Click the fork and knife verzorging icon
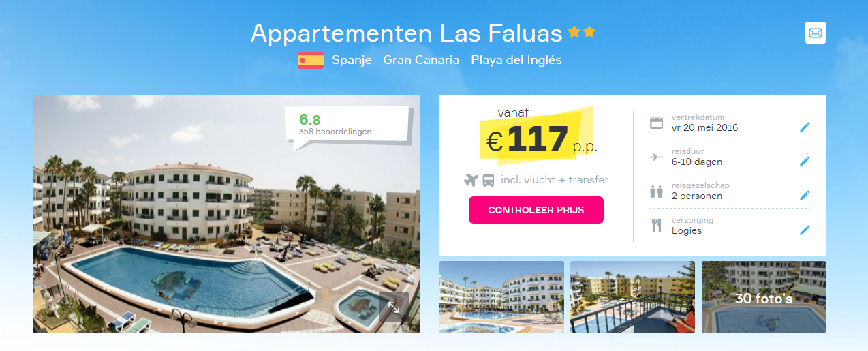This screenshot has height=351, width=868. coord(656,226)
